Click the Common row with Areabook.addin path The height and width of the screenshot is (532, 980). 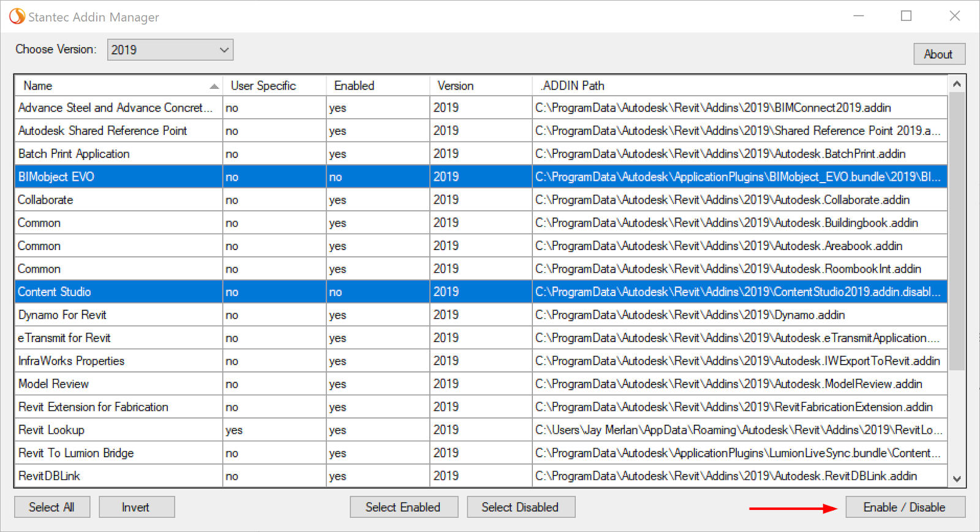[x=481, y=246]
